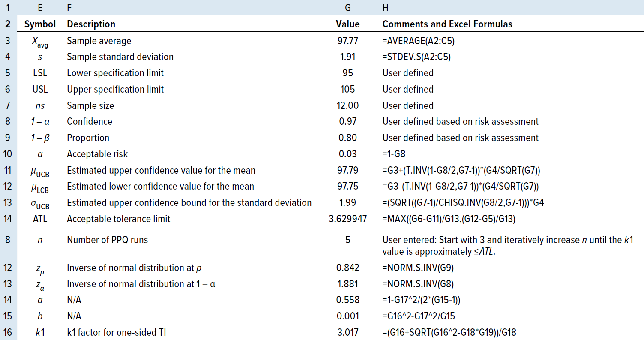Click the Confidence value 0.97

(x=347, y=122)
